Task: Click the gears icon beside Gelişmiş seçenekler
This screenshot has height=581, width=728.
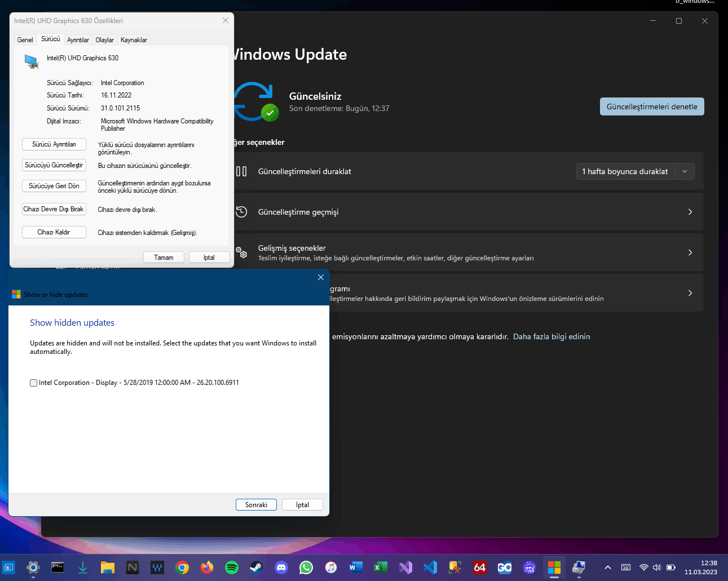Action: pyautogui.click(x=241, y=252)
